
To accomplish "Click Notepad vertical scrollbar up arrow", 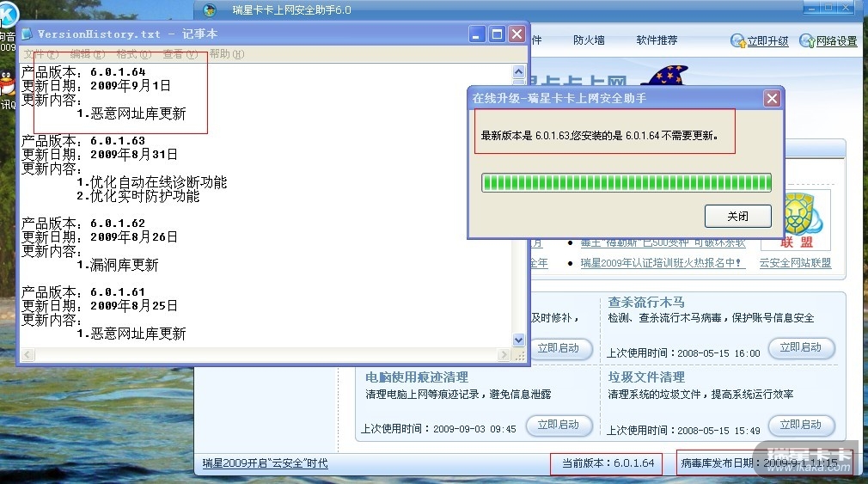I will (519, 71).
